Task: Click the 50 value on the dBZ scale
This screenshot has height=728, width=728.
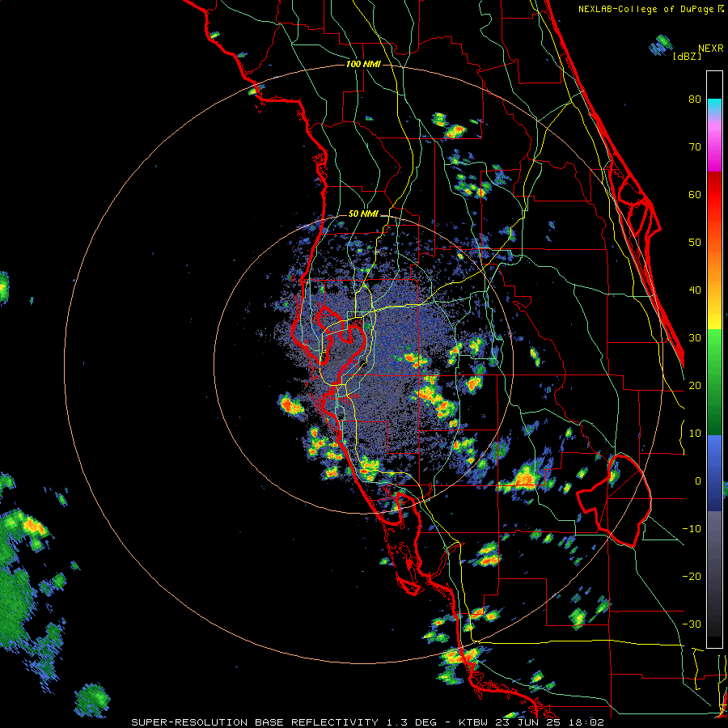Action: click(695, 243)
